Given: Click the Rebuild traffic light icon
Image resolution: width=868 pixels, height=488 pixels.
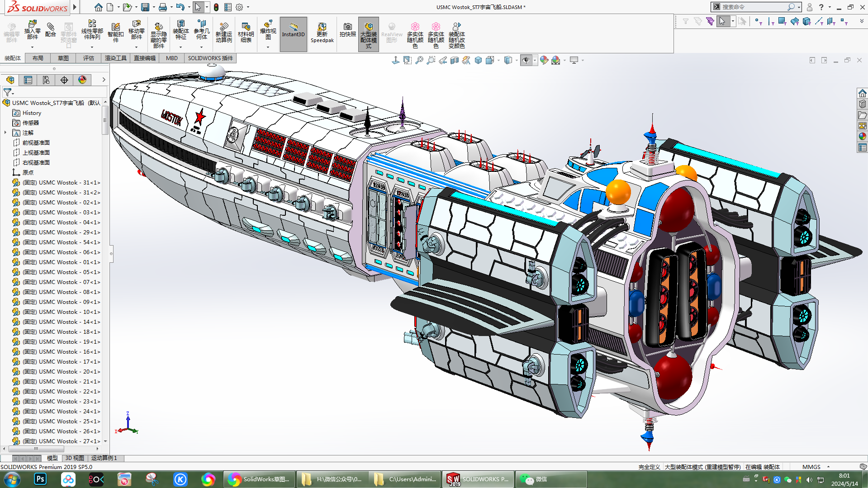Looking at the screenshot, I should click(x=216, y=7).
